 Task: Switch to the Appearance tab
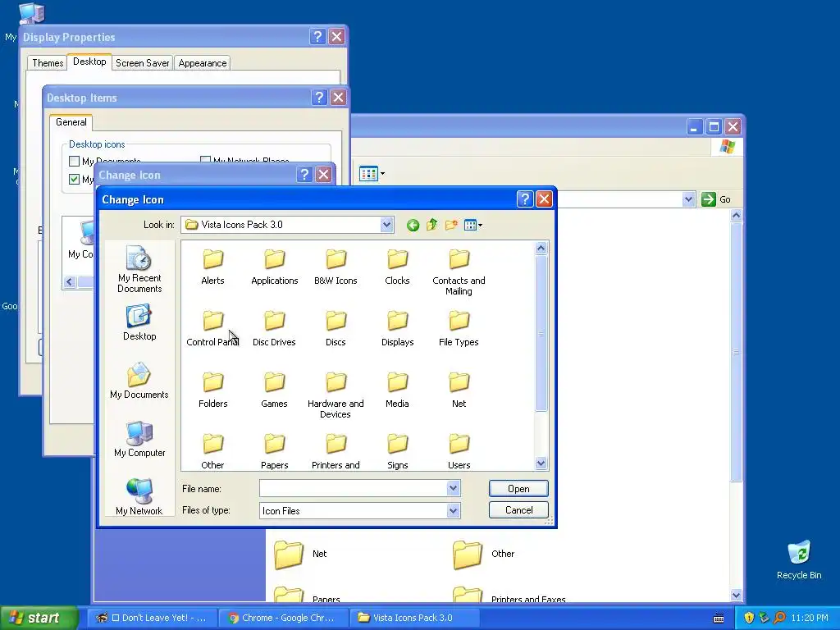tap(203, 62)
